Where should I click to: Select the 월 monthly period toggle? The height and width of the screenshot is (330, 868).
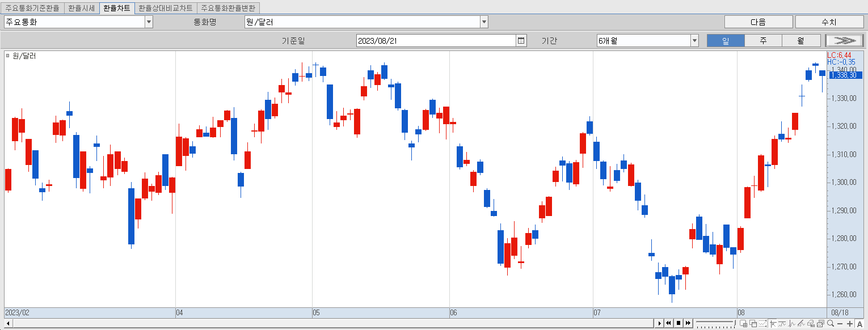[801, 40]
